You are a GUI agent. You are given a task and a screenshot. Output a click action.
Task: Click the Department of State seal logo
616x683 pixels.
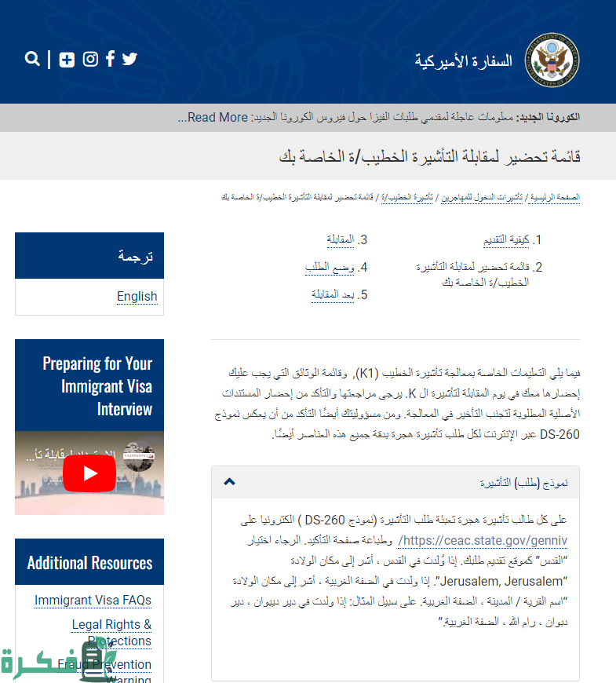click(552, 60)
